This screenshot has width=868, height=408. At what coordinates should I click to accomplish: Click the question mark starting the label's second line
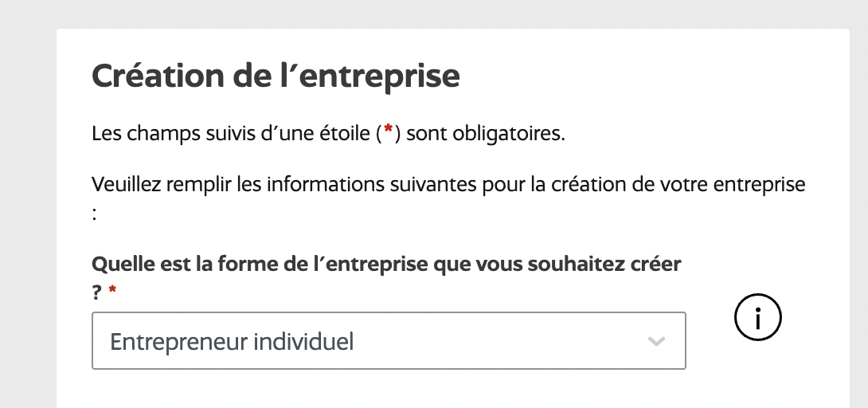click(x=98, y=292)
